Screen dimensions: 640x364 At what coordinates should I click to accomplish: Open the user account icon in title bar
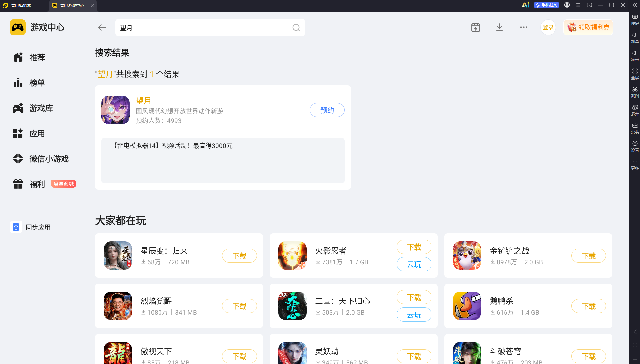point(567,5)
